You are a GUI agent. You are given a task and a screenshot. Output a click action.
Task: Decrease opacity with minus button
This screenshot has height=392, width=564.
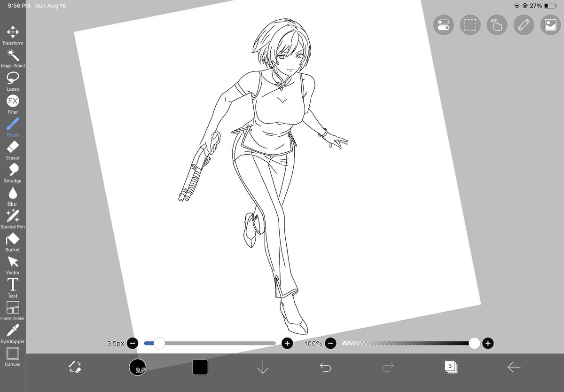click(x=331, y=344)
